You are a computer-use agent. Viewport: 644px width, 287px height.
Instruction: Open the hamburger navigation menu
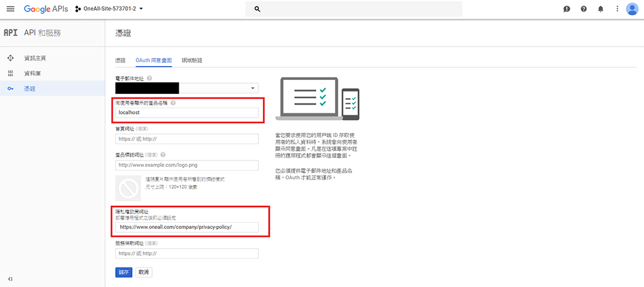[x=10, y=9]
